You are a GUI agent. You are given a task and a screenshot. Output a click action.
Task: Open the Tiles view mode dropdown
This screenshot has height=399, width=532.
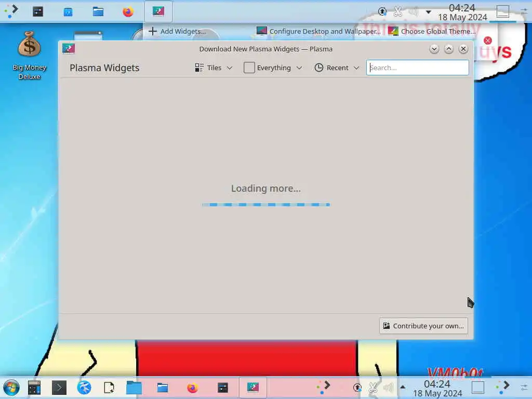tap(214, 68)
